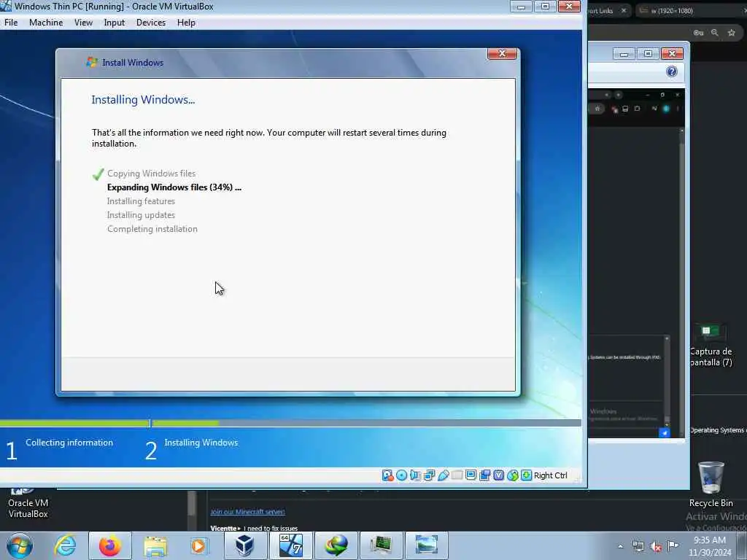
Task: Show hidden system tray icons arrow
Action: click(x=620, y=546)
